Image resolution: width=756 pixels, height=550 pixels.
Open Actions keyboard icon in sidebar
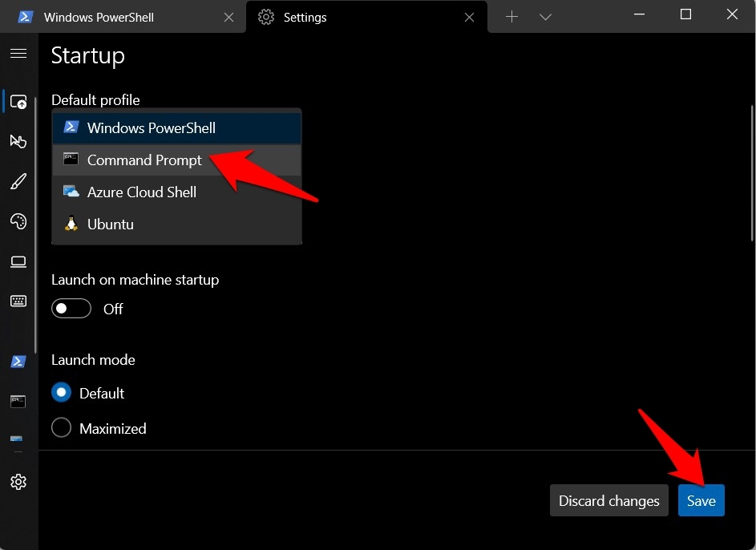pyautogui.click(x=18, y=301)
